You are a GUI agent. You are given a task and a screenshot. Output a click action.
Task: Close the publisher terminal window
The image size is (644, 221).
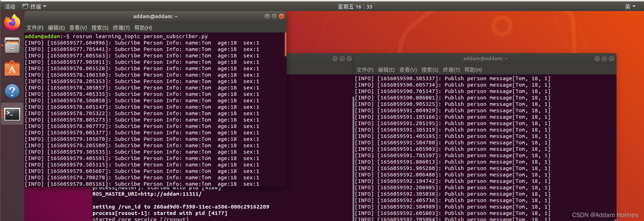click(611, 58)
